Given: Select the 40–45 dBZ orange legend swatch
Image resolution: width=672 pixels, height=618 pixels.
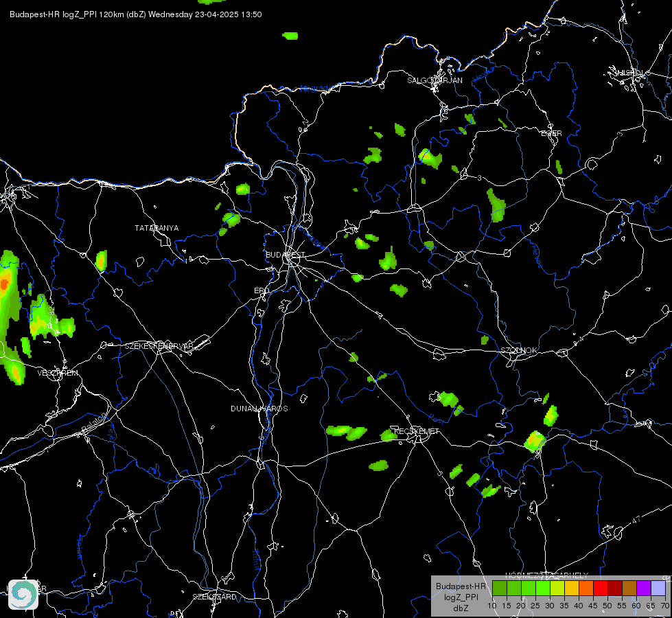Looking at the screenshot, I should pos(586,588).
